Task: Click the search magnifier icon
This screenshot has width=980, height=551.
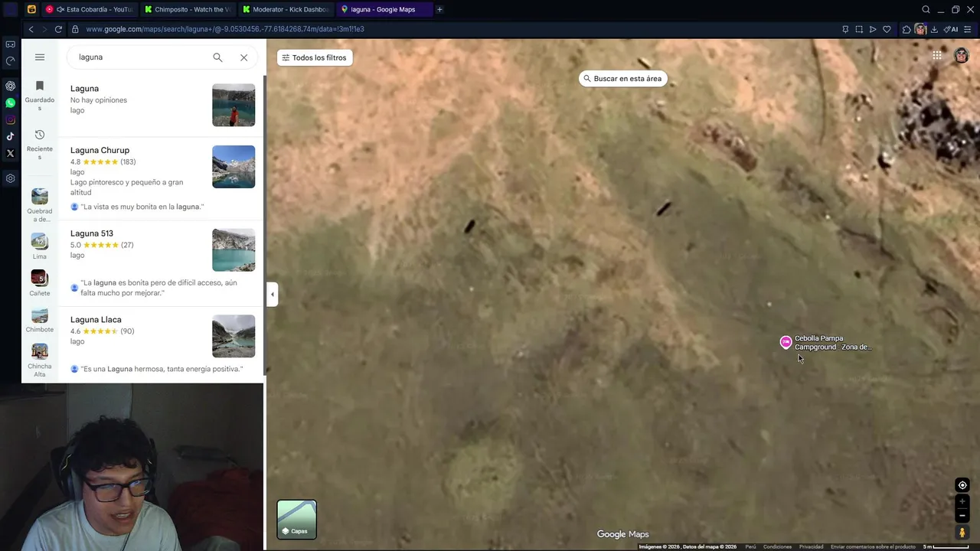Action: 217,57
